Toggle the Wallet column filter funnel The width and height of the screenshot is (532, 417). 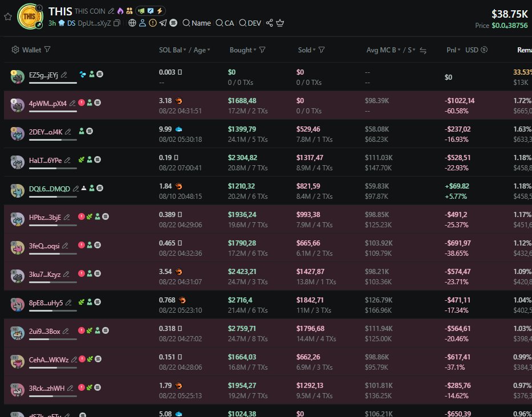tap(47, 50)
